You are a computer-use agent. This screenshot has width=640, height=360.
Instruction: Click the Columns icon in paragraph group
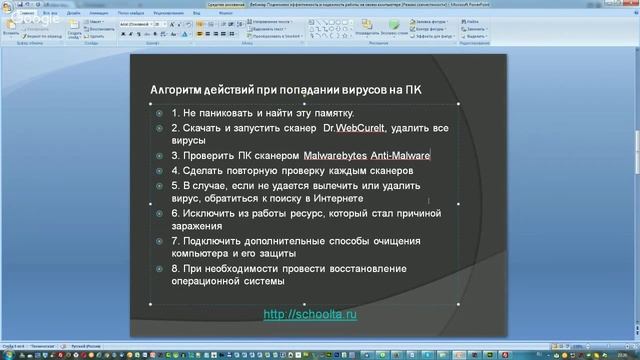(232, 34)
